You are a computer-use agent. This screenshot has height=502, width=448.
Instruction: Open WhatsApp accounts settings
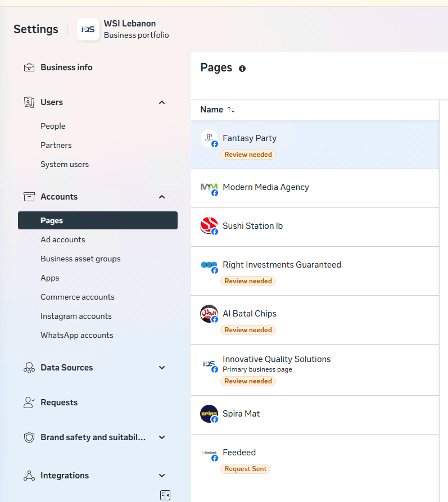pos(77,335)
